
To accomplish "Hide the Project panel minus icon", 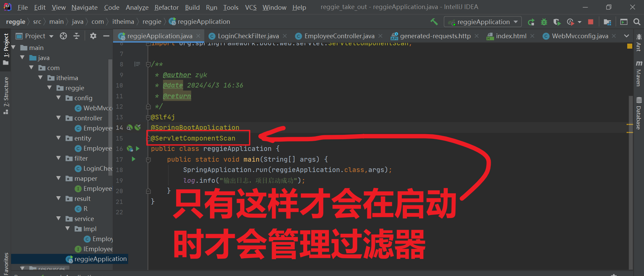I will point(106,36).
